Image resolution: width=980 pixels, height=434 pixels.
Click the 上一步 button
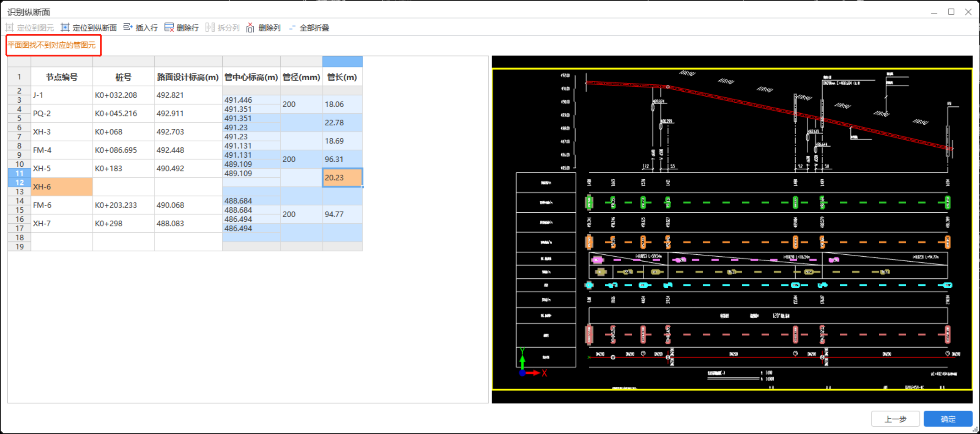coord(895,419)
